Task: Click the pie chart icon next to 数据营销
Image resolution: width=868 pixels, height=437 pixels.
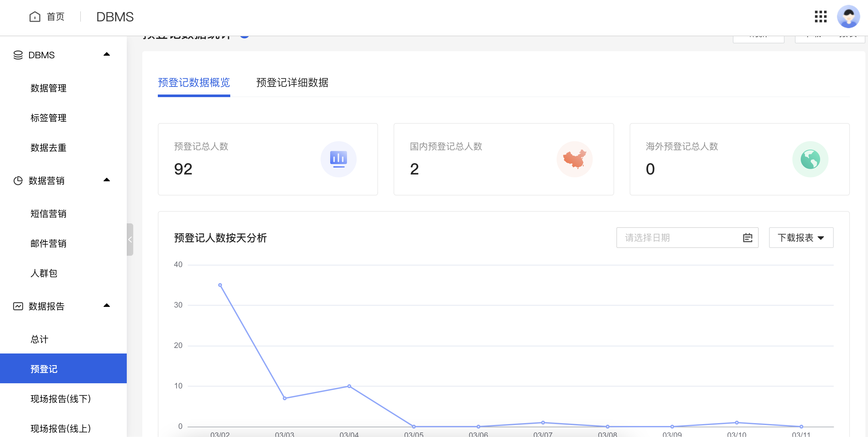Action: coord(18,181)
